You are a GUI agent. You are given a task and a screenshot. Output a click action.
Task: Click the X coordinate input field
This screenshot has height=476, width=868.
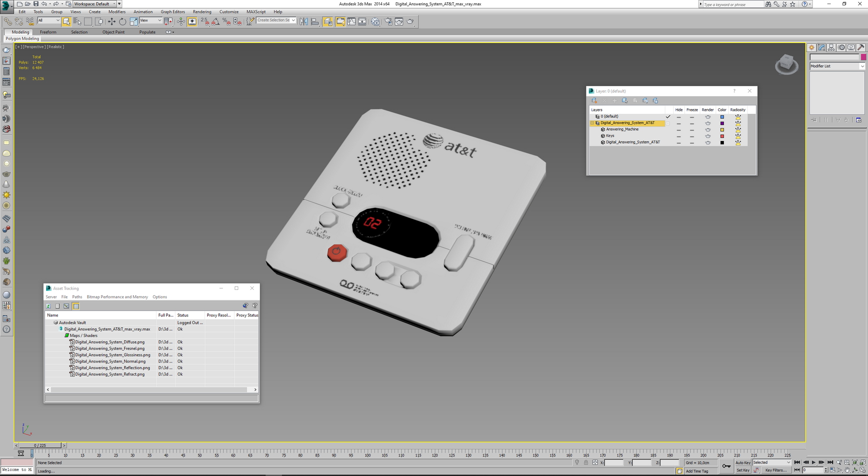point(614,462)
